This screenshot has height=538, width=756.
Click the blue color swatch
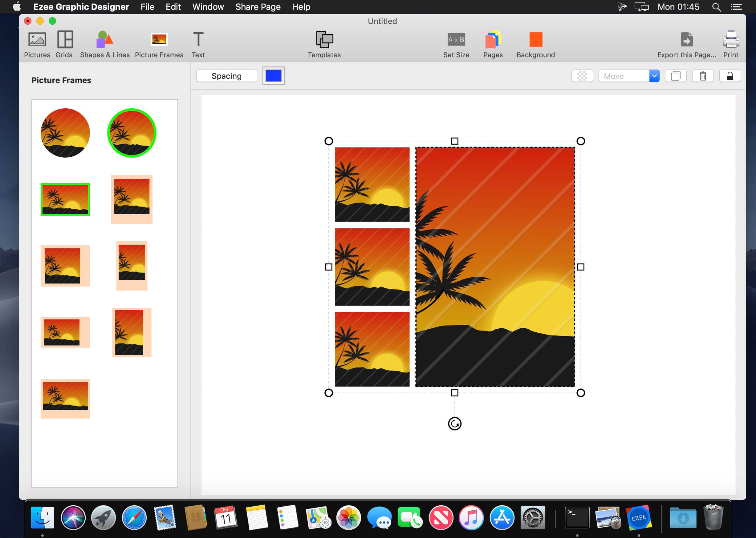pyautogui.click(x=273, y=76)
